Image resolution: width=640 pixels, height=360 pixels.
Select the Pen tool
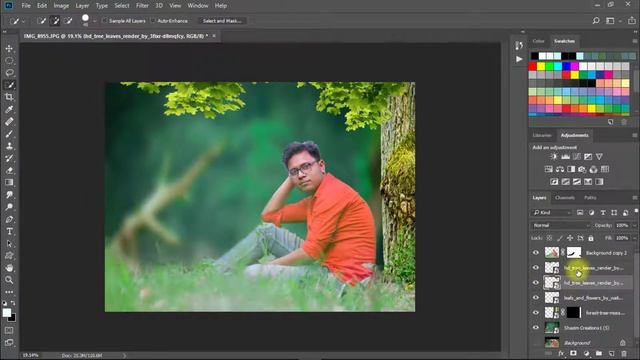click(x=9, y=219)
